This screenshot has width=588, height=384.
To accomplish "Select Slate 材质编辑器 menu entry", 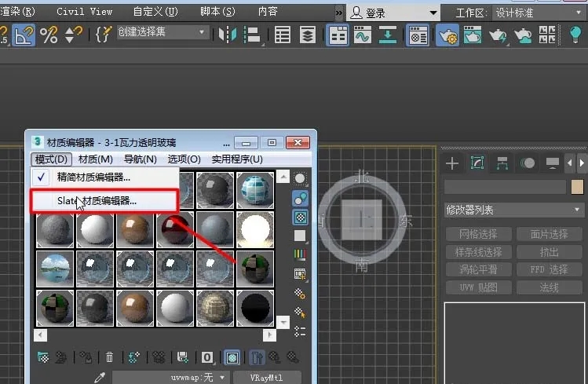I will click(x=104, y=201).
